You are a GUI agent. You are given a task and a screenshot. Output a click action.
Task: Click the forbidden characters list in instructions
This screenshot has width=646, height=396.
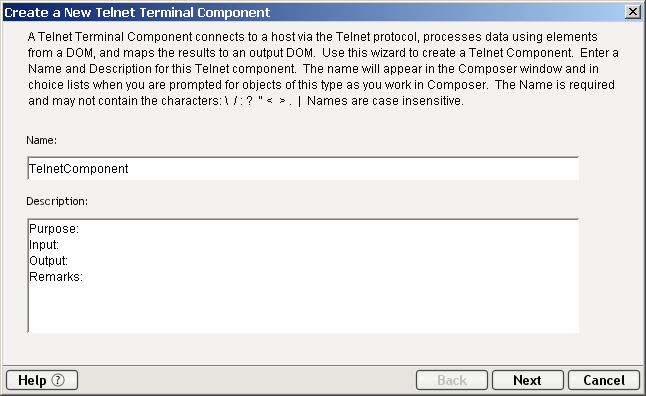263,101
